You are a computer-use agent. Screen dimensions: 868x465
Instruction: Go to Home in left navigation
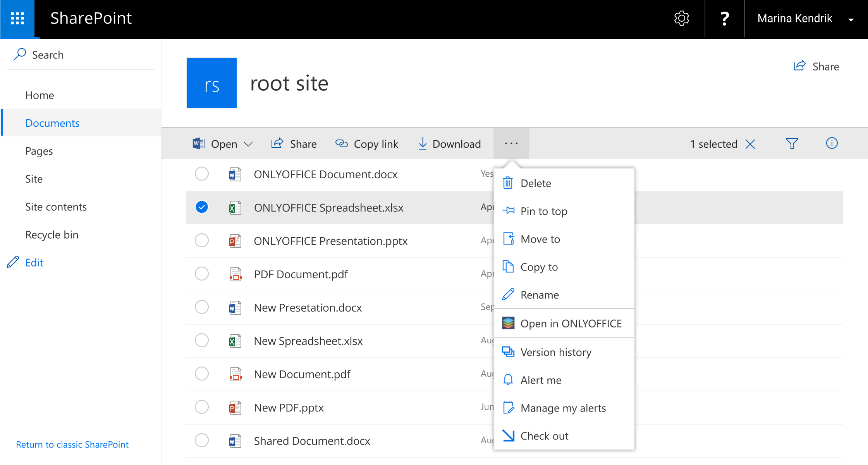[x=40, y=95]
